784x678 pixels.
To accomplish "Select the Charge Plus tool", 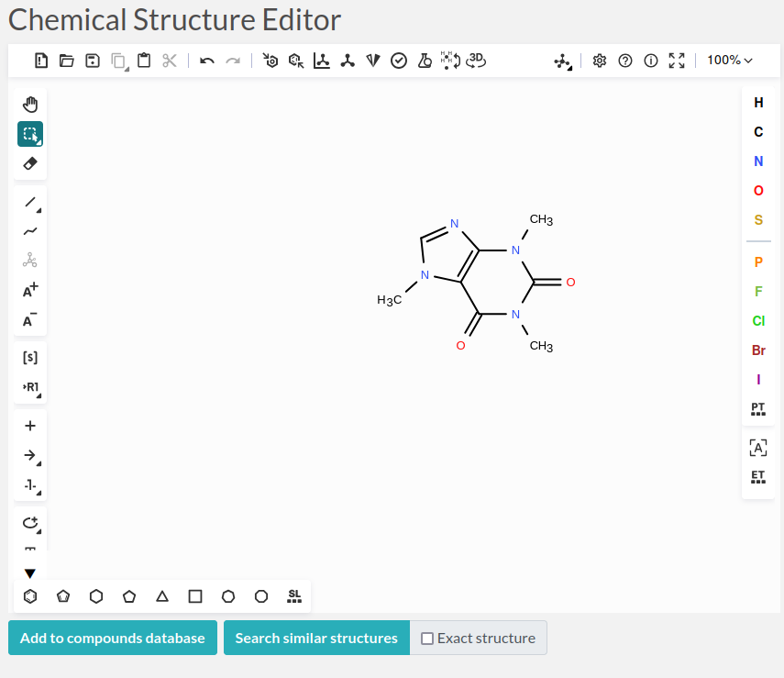I will pos(30,291).
